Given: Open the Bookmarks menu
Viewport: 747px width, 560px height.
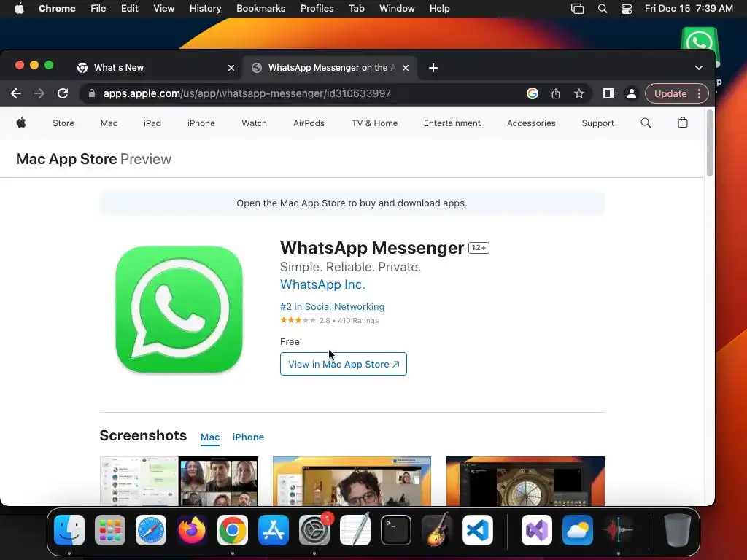Looking at the screenshot, I should point(260,9).
